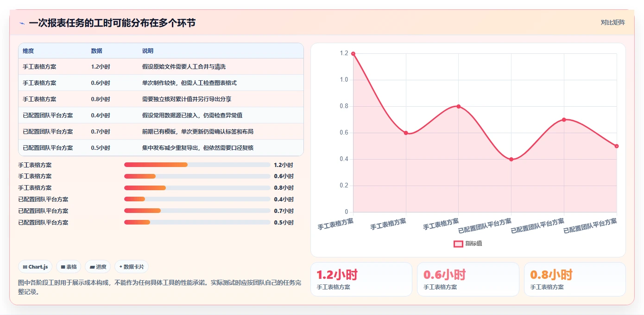Viewport: 644px width, 315px height.
Task: Click the square icon in the 表格 tag
Action: coord(63,267)
